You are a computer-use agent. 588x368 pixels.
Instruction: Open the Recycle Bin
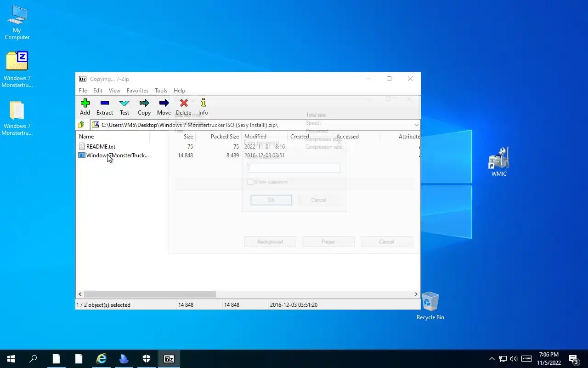pyautogui.click(x=430, y=306)
